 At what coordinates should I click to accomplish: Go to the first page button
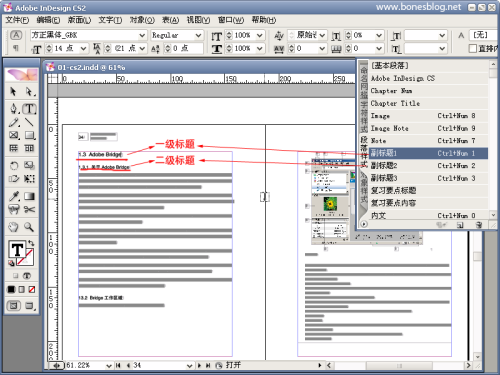tap(118, 366)
